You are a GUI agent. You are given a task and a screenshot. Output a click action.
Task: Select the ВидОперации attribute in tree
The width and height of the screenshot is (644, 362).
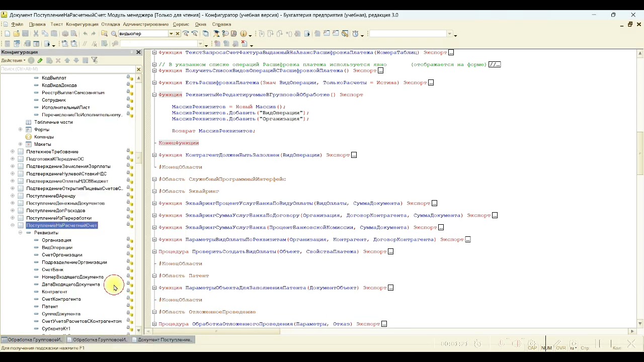click(x=57, y=247)
